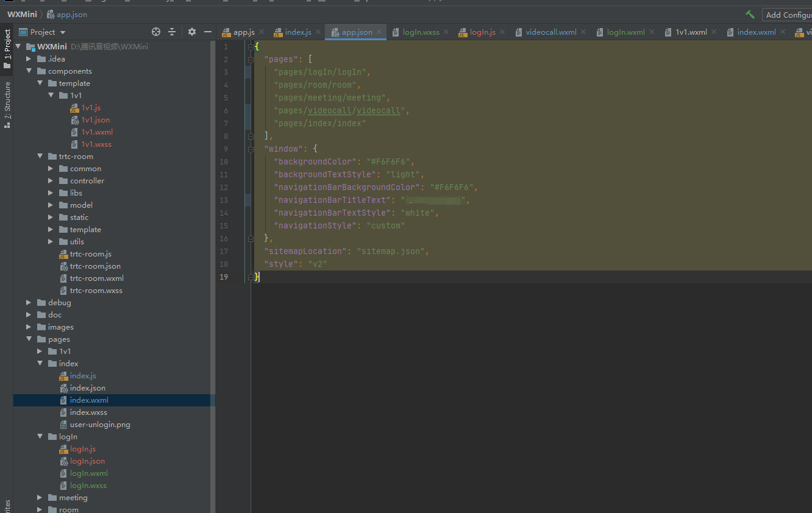Click the folder icon of the debug folder

[x=41, y=303]
